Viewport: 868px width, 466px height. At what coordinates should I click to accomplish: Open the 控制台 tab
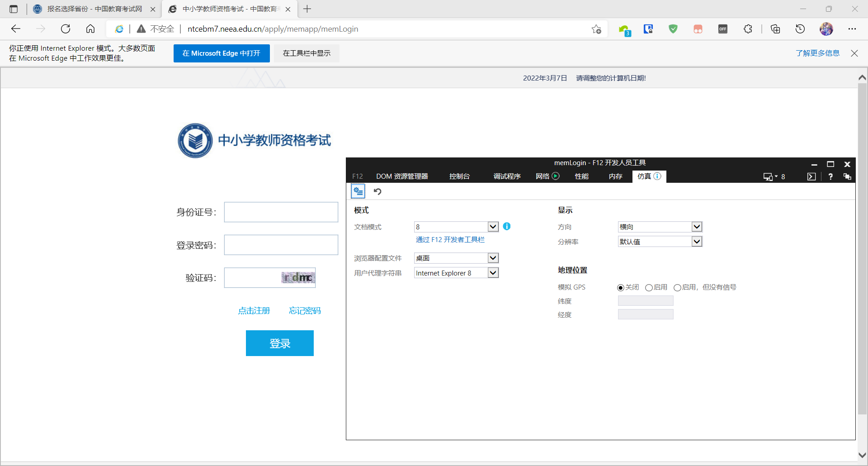click(x=459, y=176)
